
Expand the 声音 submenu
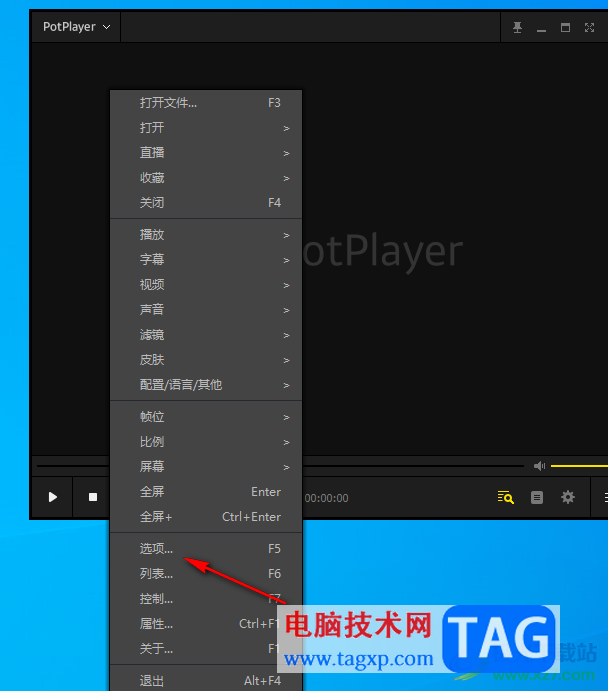point(206,310)
